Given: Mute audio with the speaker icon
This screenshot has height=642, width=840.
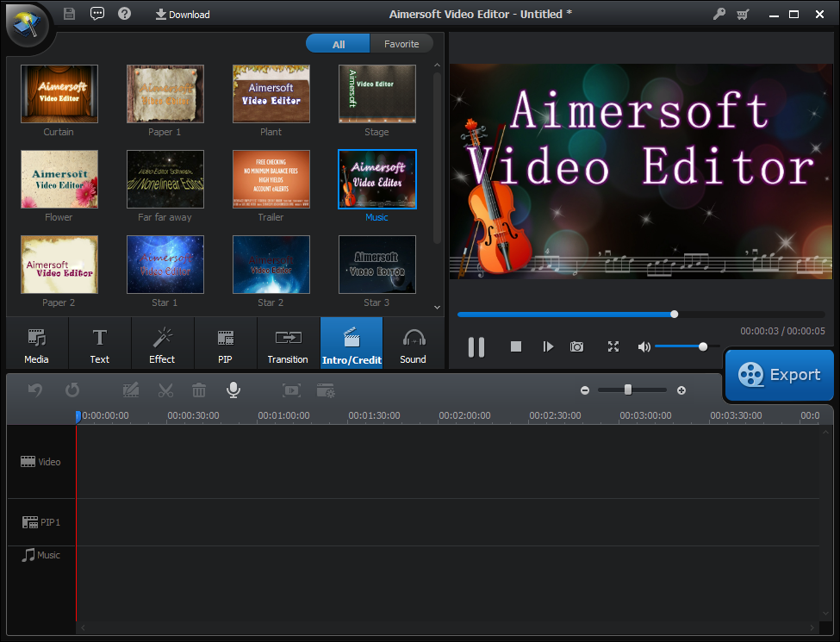Looking at the screenshot, I should (644, 346).
